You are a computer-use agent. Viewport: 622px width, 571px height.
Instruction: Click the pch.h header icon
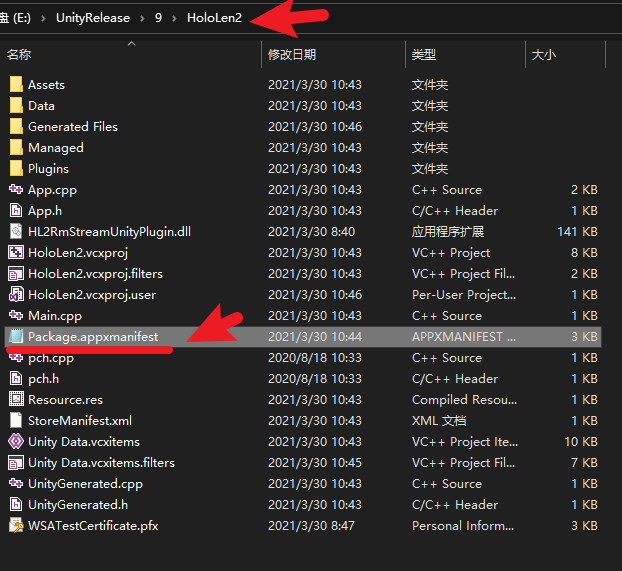(x=16, y=379)
